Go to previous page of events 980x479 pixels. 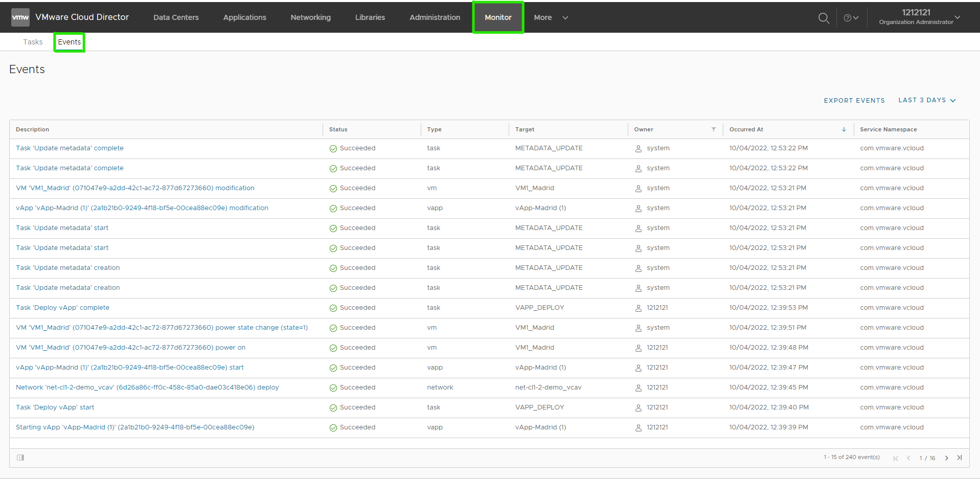pos(908,458)
